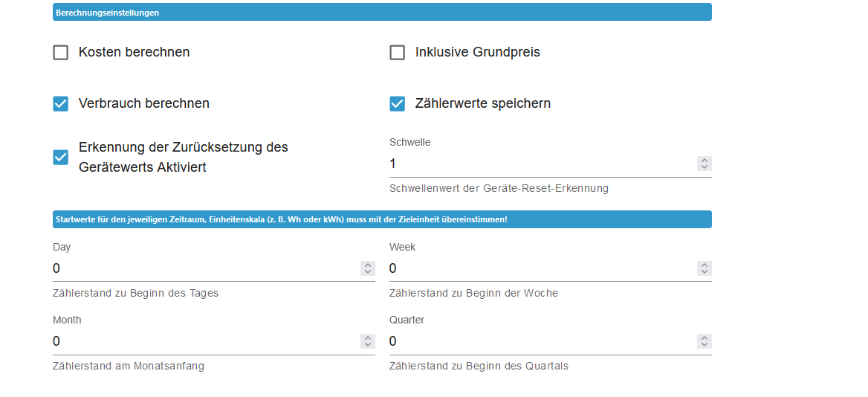Click the Kosten berechnen label text
The width and height of the screenshot is (868, 397).
(135, 53)
